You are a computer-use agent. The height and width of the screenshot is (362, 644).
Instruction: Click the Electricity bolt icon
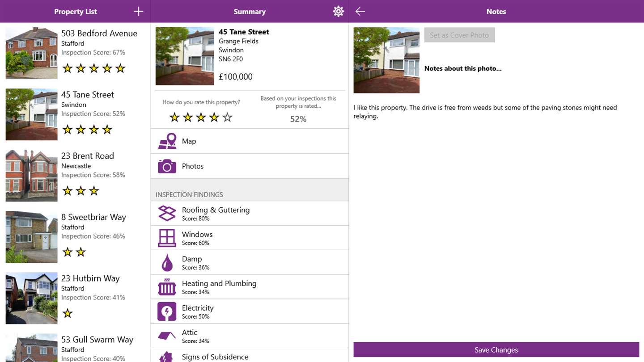(x=167, y=312)
